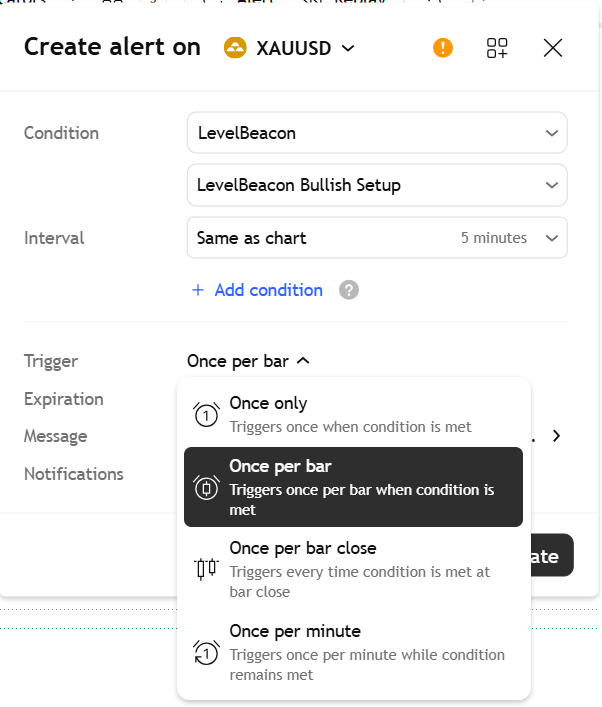Click the chevron next to XAUUSD
Image resolution: width=602 pixels, height=707 pixels.
348,48
